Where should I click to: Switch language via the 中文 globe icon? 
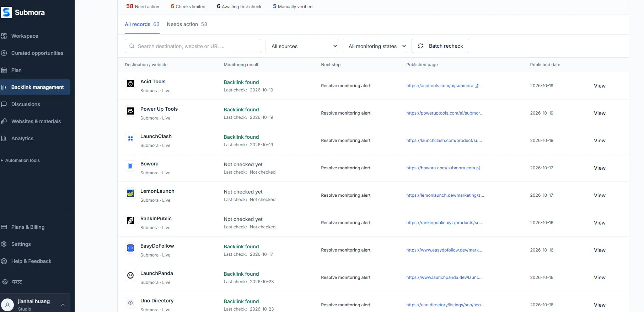(5, 282)
